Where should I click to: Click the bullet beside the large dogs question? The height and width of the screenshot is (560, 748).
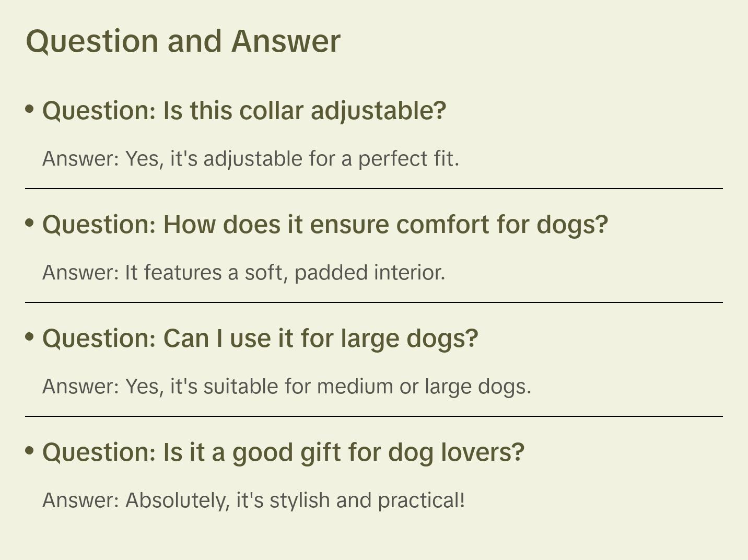point(30,337)
